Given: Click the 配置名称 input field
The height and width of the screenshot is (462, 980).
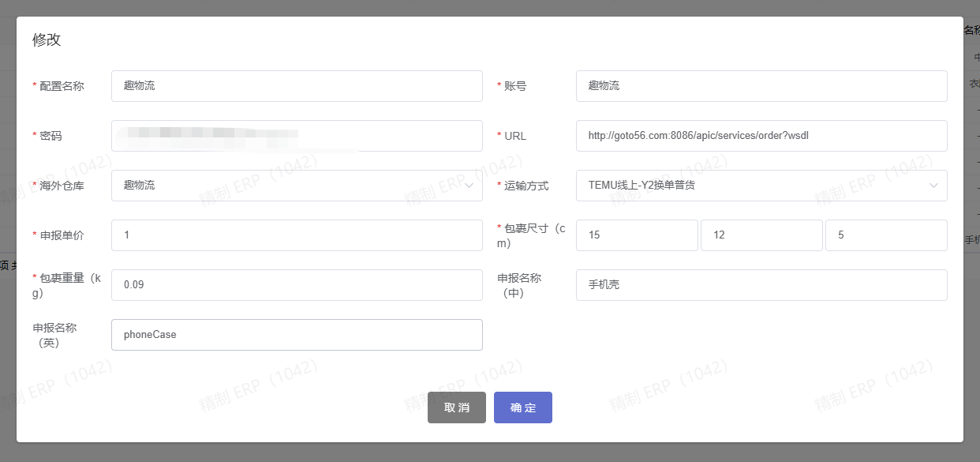Looking at the screenshot, I should pyautogui.click(x=296, y=86).
